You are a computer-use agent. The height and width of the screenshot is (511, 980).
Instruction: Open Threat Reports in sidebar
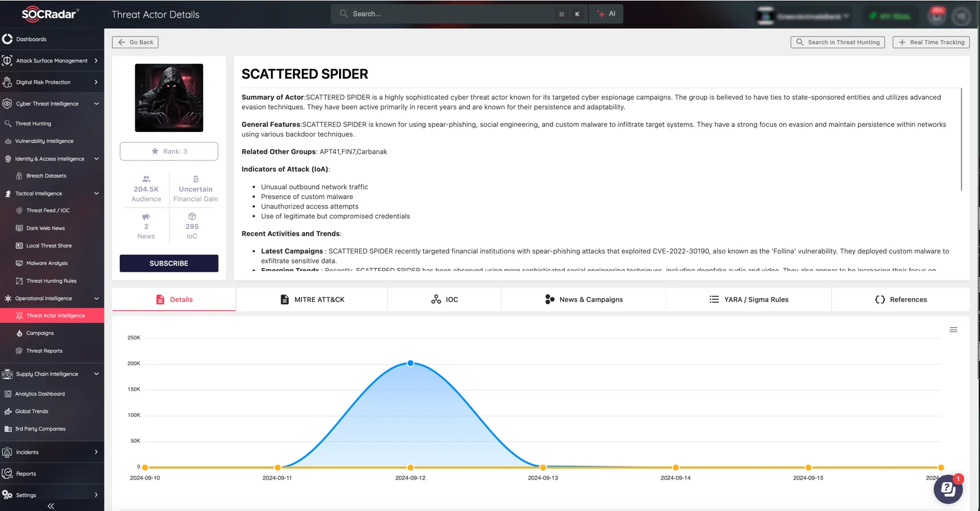tap(44, 351)
